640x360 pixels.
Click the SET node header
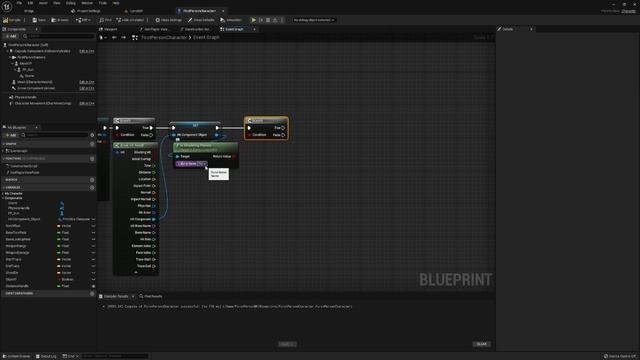195,125
